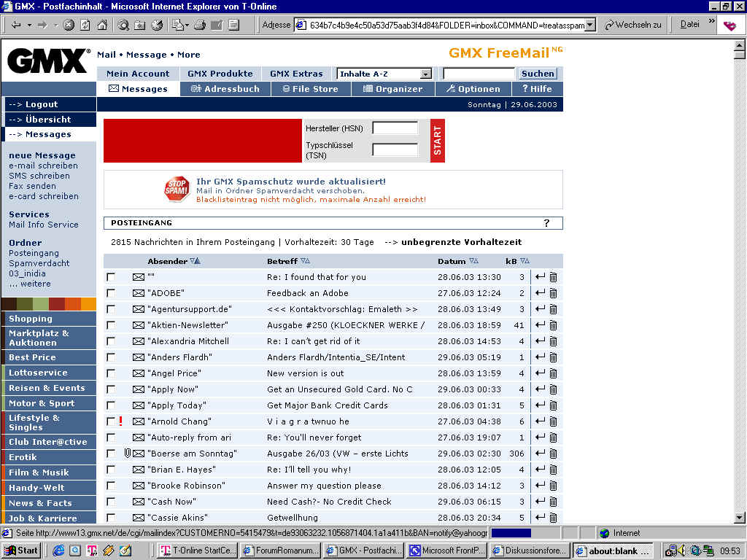Sort messages by Datum column arrows
The image size is (747, 560).
pyautogui.click(x=473, y=261)
